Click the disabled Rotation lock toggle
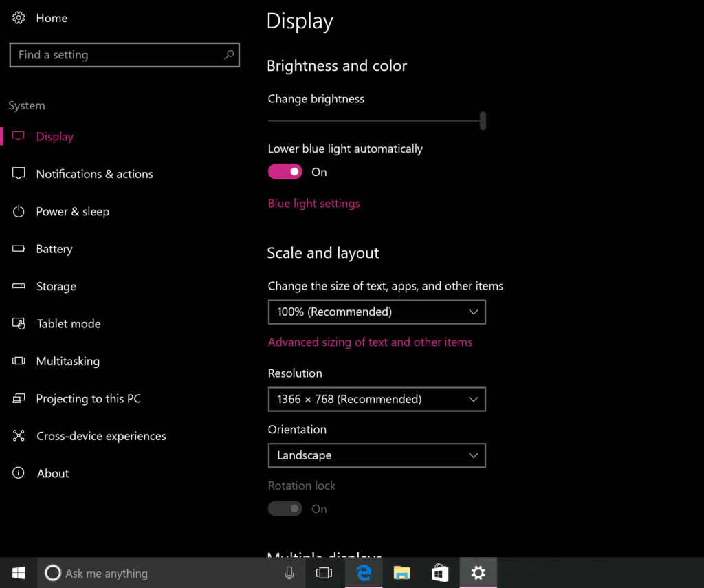Viewport: 704px width, 588px height. 285,508
